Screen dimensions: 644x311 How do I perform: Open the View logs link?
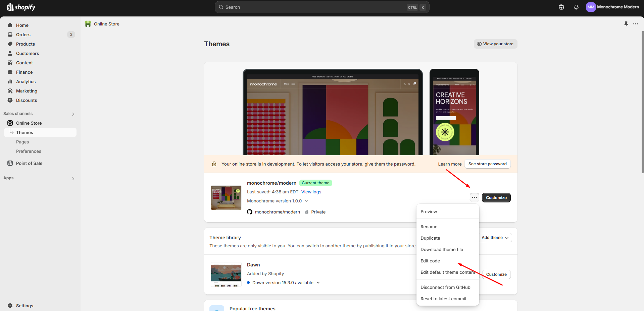[311, 192]
